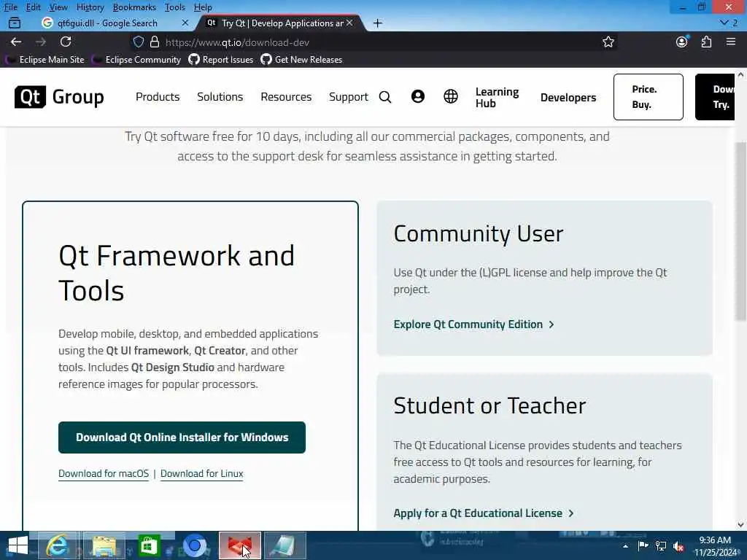Open the History menu

(90, 7)
